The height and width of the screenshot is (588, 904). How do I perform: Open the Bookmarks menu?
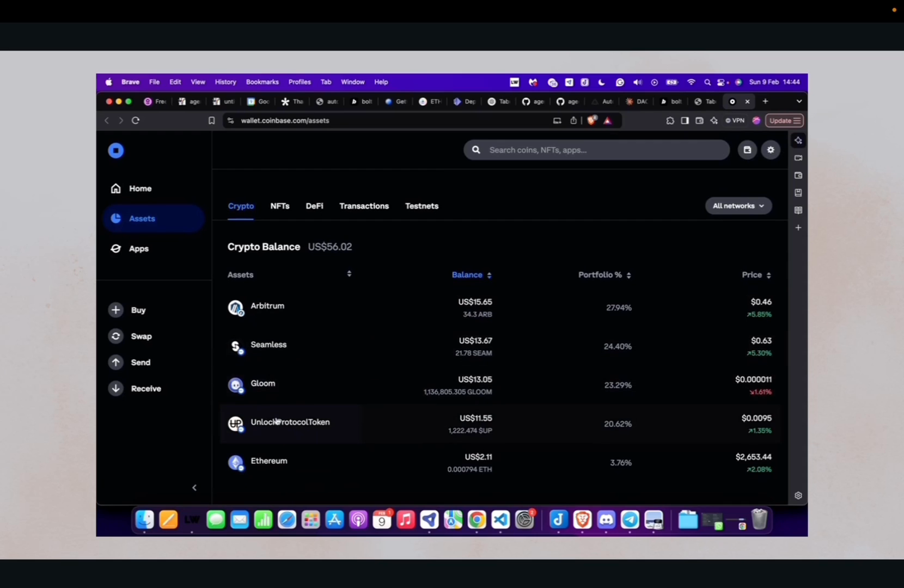click(x=262, y=82)
